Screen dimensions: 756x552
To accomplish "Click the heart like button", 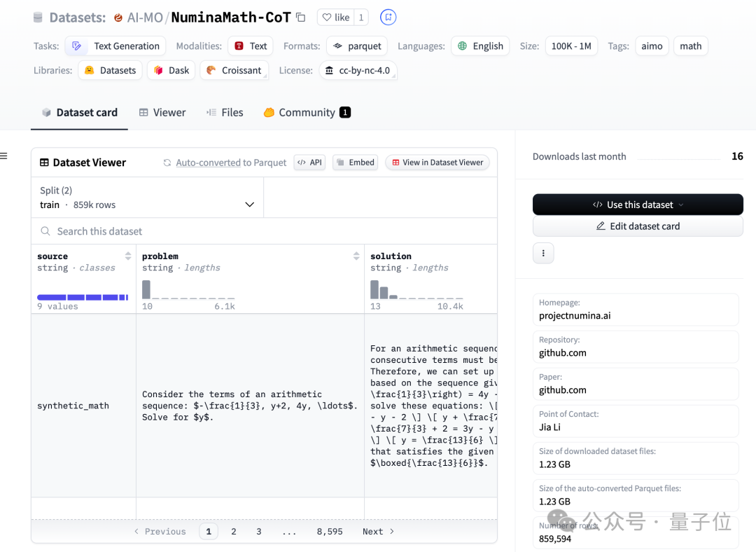I will click(335, 18).
